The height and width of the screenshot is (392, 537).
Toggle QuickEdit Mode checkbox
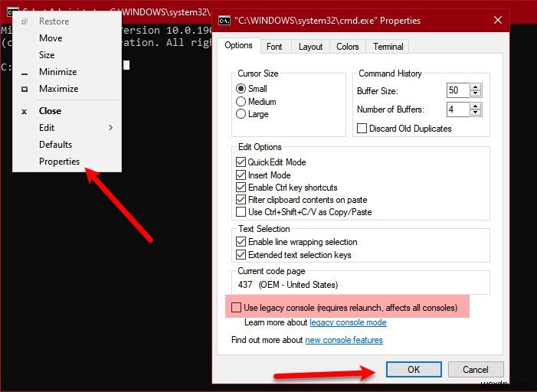pos(241,162)
